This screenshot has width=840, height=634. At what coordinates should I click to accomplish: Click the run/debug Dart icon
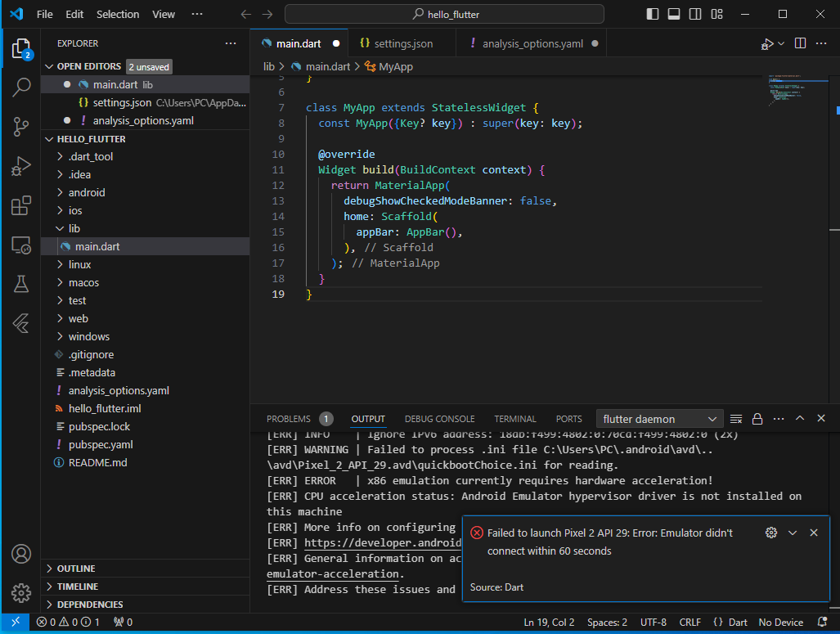768,44
